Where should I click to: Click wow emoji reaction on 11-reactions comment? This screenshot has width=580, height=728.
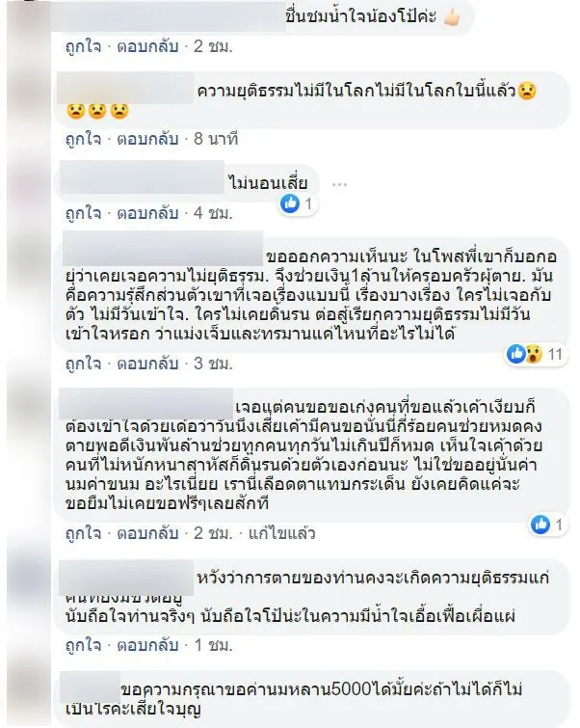tap(534, 355)
